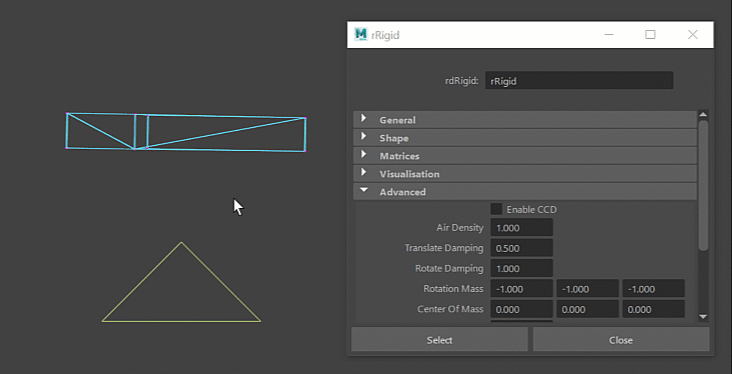Screen dimensions: 732x374
Task: Click the attribute panel scrollbar thumb
Action: pyautogui.click(x=703, y=185)
